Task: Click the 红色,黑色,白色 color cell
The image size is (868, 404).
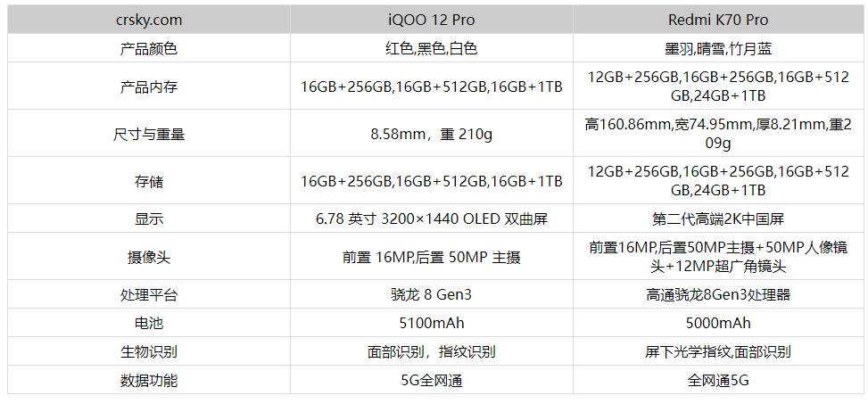Action: pos(432,48)
